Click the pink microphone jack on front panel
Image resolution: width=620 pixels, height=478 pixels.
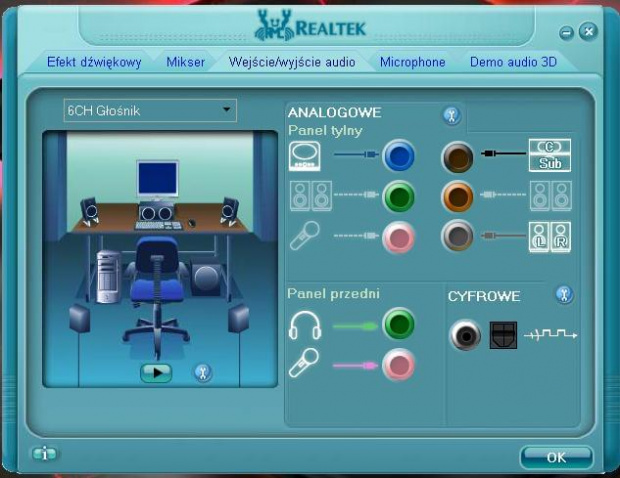(399, 364)
